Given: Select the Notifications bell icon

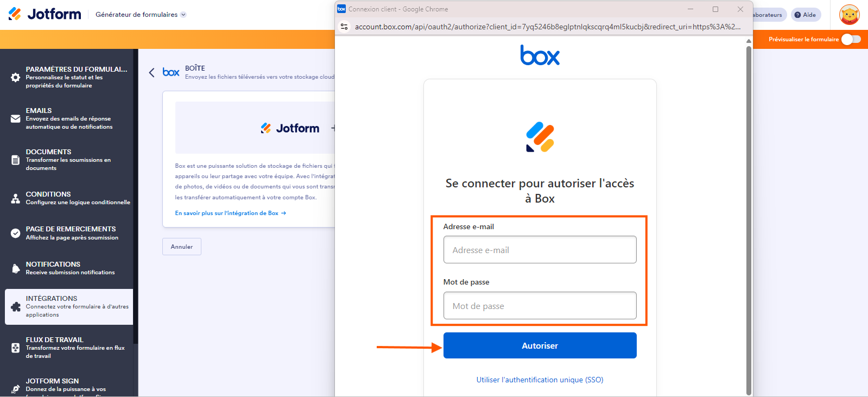Looking at the screenshot, I should 16,268.
